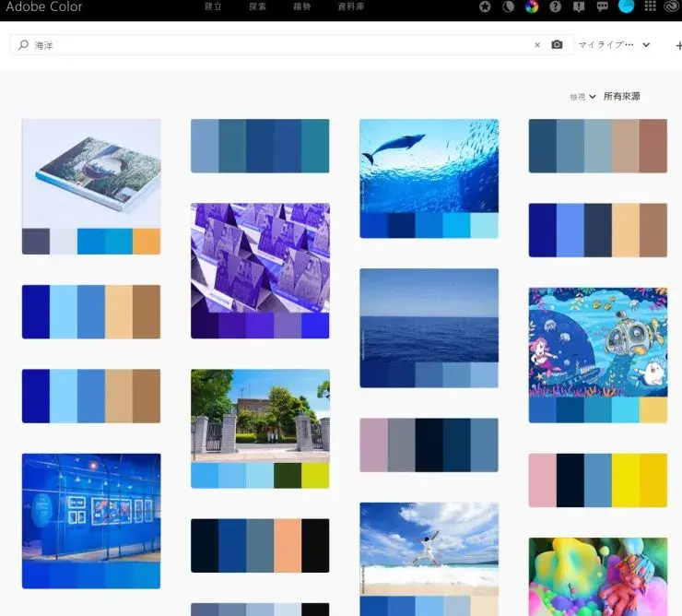Viewport: 682px width, 616px height.
Task: Click the color wheel icon
Action: coord(532,6)
